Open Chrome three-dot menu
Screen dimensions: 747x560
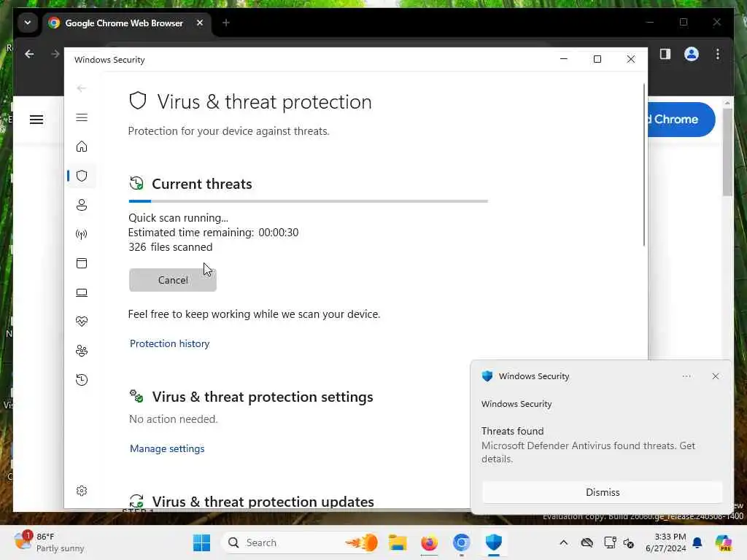718,54
